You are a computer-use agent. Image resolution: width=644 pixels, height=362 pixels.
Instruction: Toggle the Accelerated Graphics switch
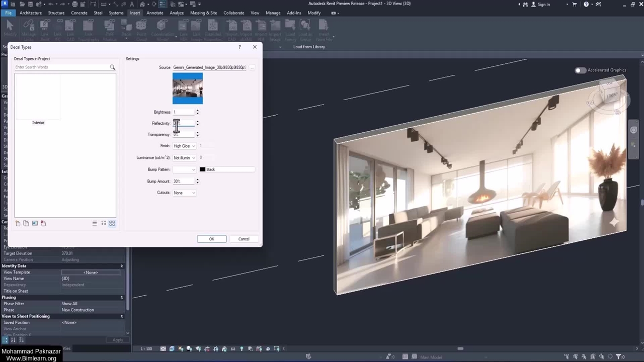tap(580, 70)
